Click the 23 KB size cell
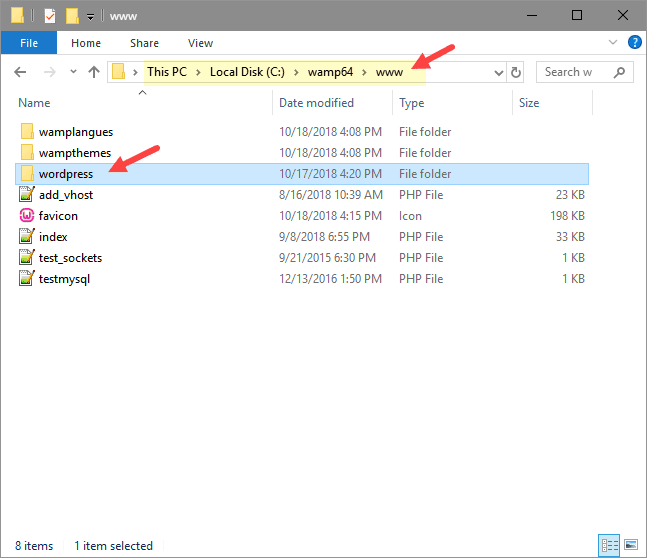The width and height of the screenshot is (647, 558). [570, 195]
